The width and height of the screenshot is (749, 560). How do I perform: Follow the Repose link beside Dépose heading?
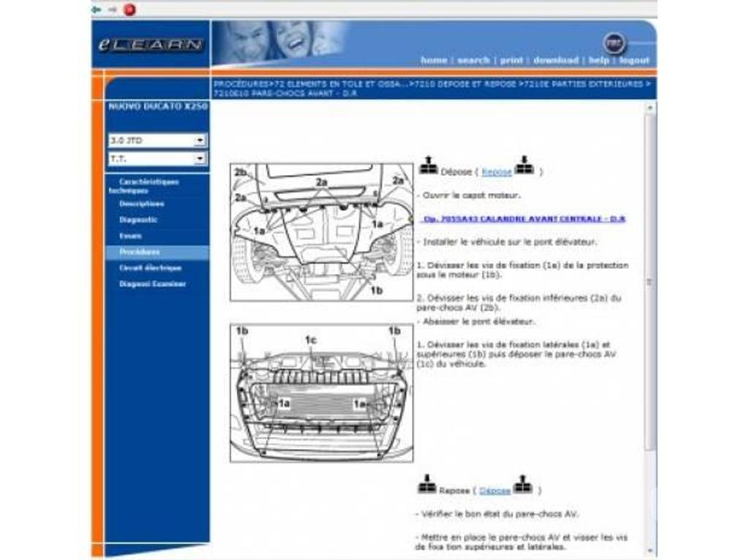497,173
